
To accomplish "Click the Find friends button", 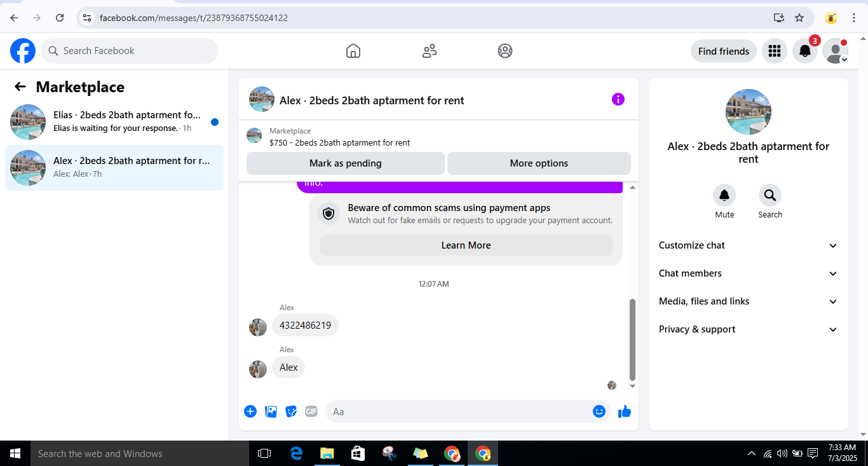I will (x=724, y=51).
